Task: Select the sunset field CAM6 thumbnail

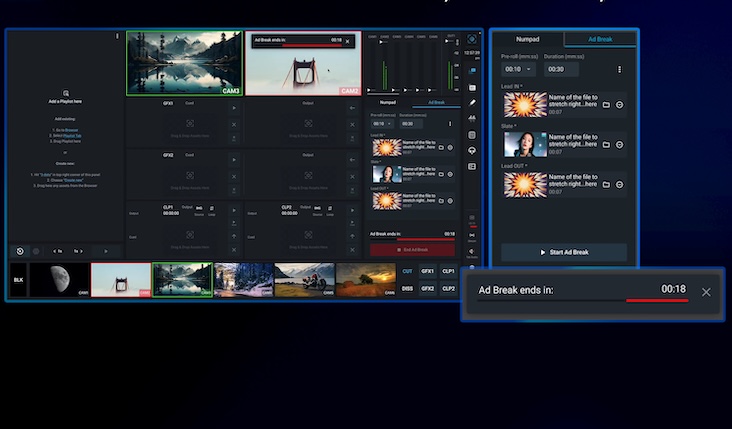Action: click(366, 280)
